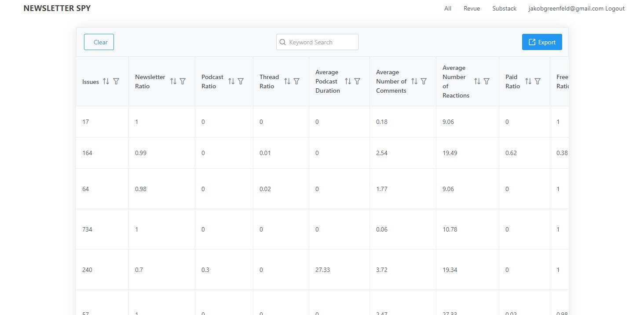Image resolution: width=644 pixels, height=315 pixels.
Task: Filter the Thread Ratio column
Action: tap(296, 81)
